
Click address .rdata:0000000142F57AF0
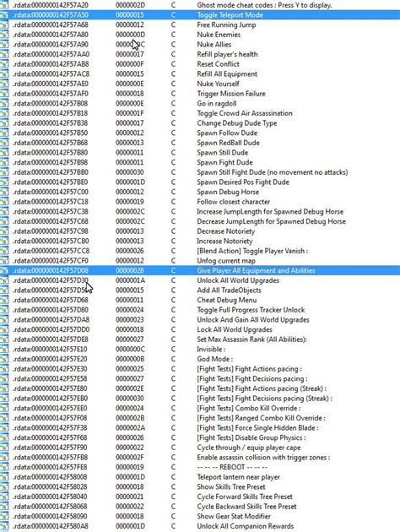tap(51, 94)
